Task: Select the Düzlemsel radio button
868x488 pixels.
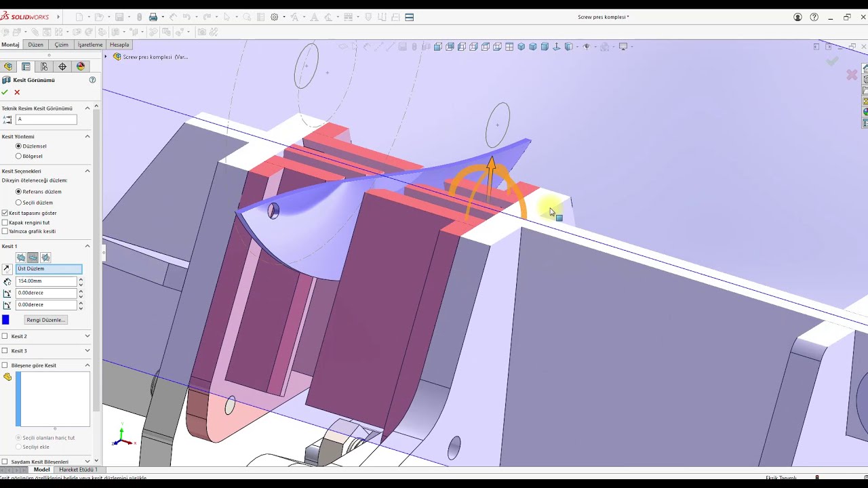Action: tap(18, 146)
